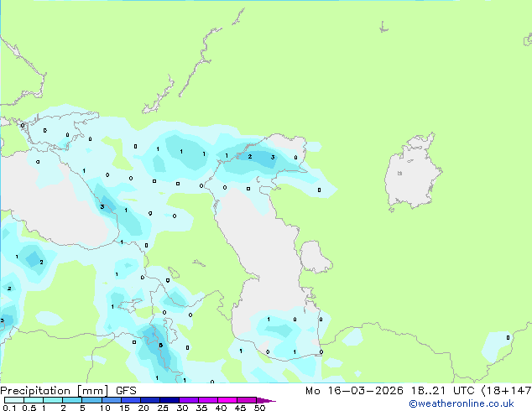The width and height of the screenshot is (532, 411).
Task: Select the 0.5–1 mm legend swatch
Action: click(34, 400)
